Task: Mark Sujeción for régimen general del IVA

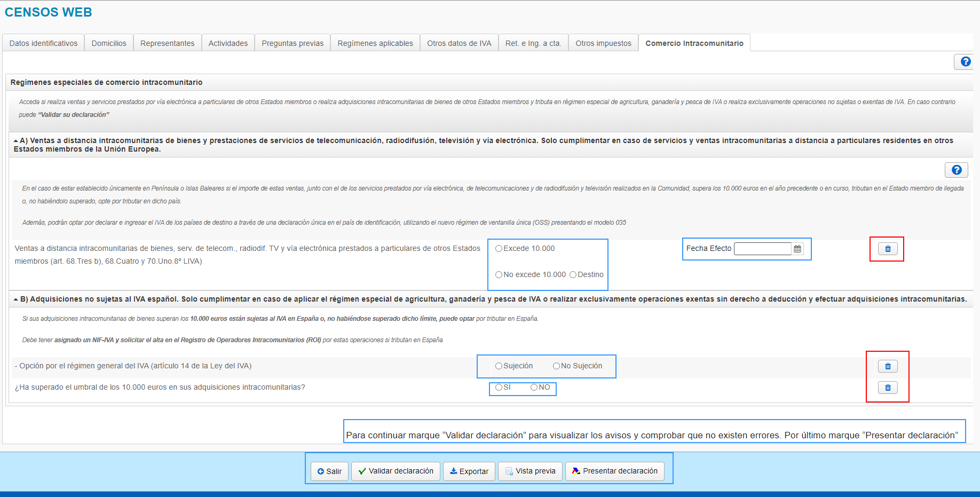Action: 499,366
